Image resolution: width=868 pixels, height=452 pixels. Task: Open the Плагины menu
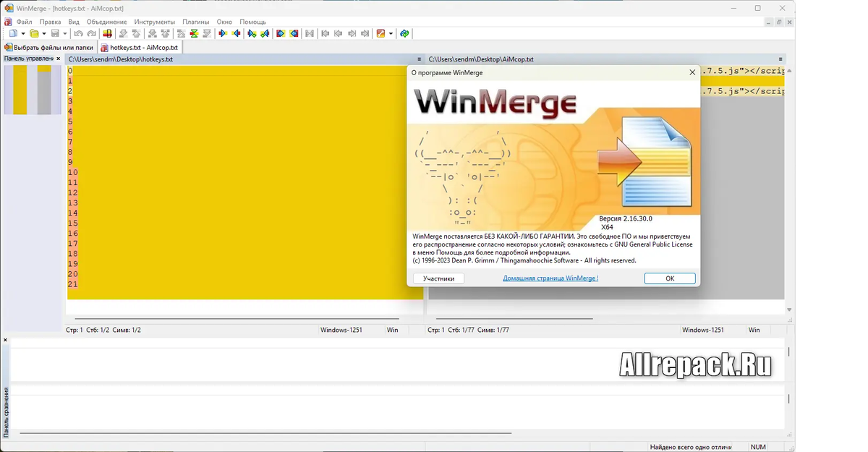(x=196, y=22)
